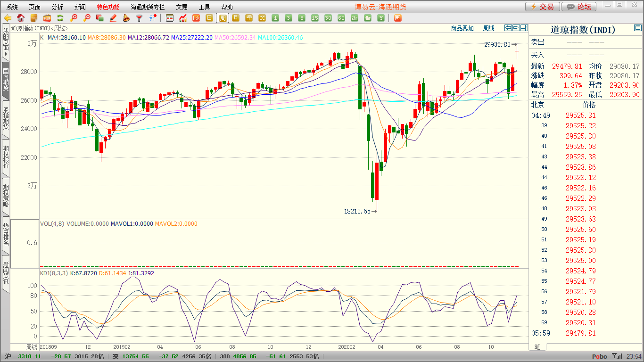Select the yearly Y period button
This screenshot has width=644, height=362.
pyautogui.click(x=380, y=18)
